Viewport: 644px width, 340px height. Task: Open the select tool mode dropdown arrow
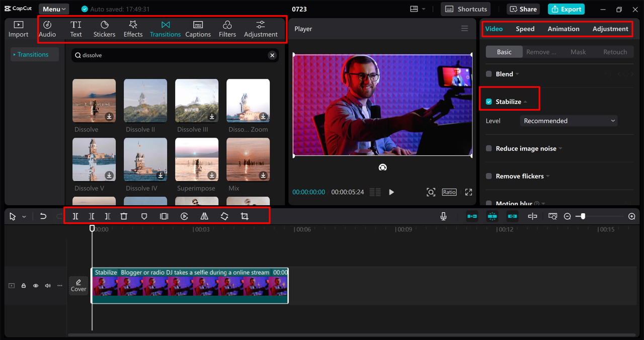click(x=24, y=217)
